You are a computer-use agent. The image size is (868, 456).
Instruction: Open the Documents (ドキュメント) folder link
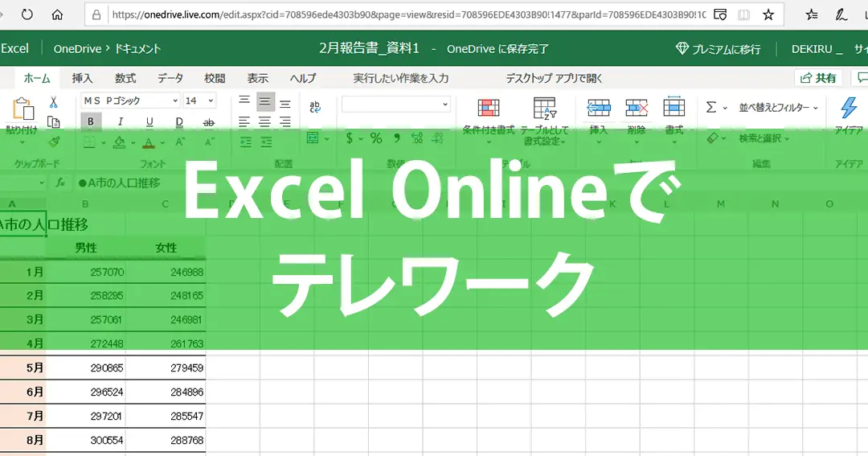(137, 49)
